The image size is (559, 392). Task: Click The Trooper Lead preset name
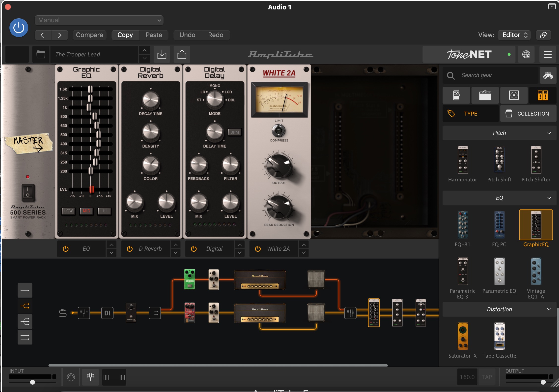pyautogui.click(x=94, y=54)
